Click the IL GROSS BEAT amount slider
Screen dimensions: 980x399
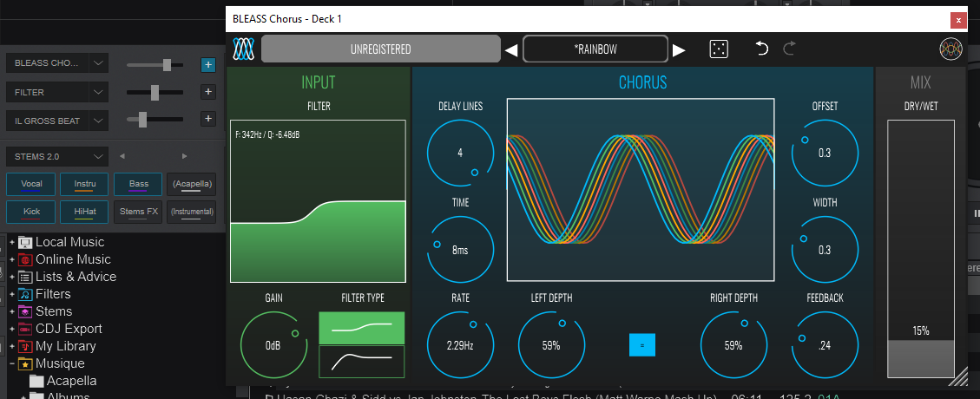click(155, 119)
